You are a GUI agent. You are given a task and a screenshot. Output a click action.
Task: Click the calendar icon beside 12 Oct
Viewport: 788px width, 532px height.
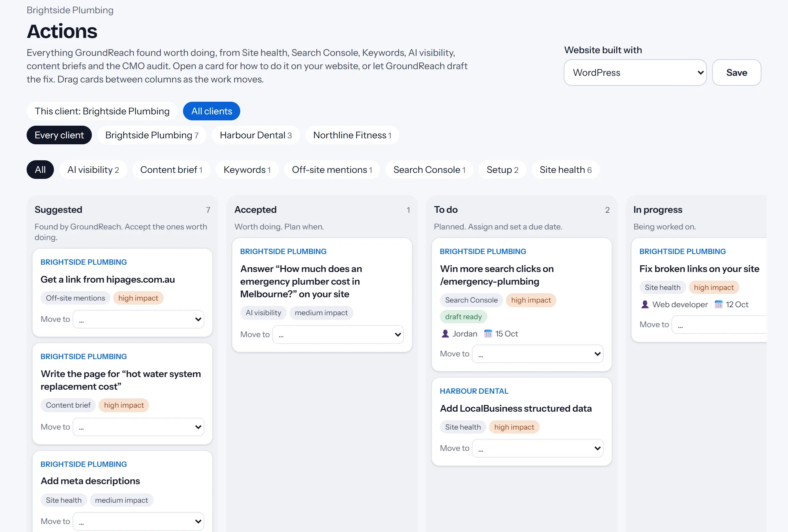718,305
